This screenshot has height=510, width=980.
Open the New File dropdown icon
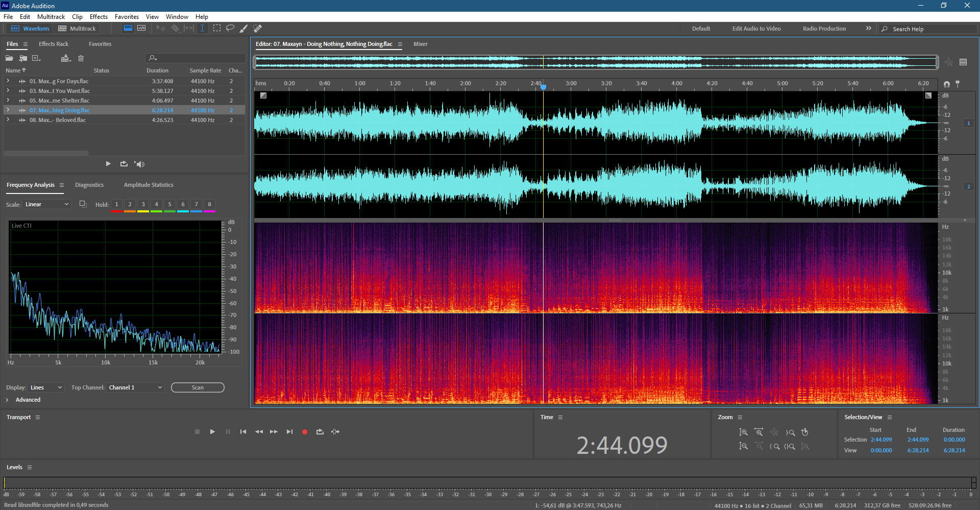36,58
